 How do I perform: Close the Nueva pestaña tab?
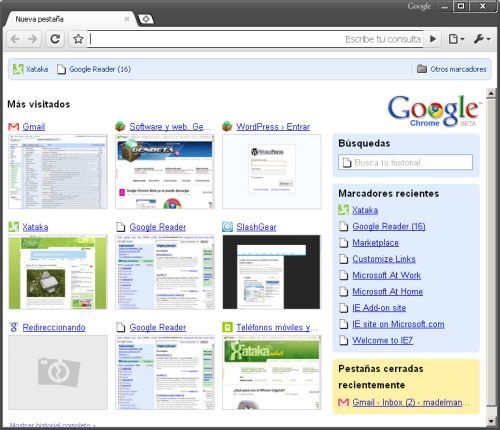tap(127, 19)
